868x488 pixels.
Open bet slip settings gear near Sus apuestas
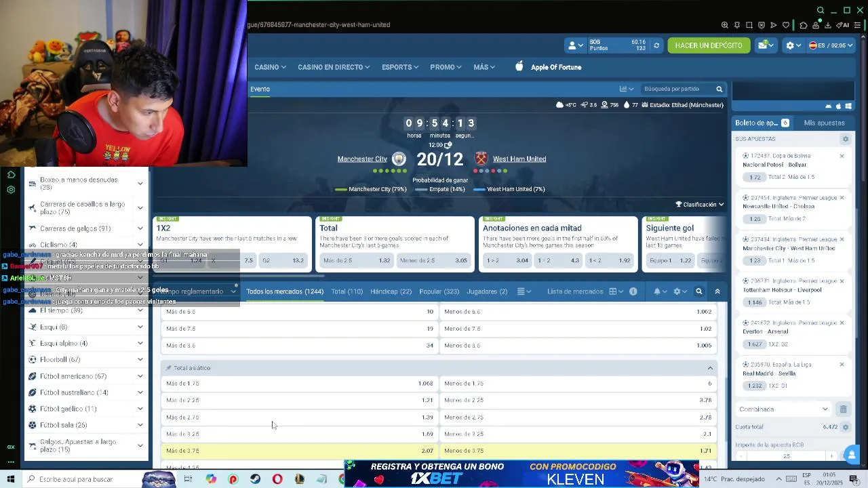click(845, 139)
